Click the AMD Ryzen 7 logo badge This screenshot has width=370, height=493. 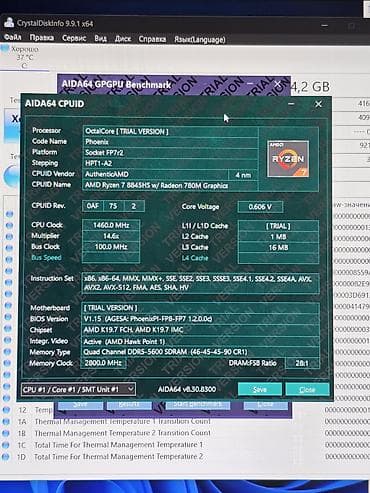pos(288,158)
